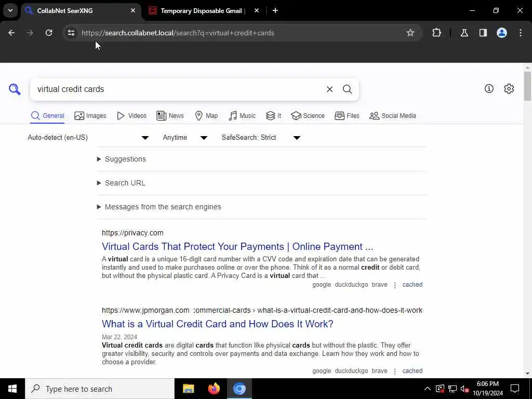Toggle the browser side panel
The width and height of the screenshot is (532, 399).
[483, 33]
